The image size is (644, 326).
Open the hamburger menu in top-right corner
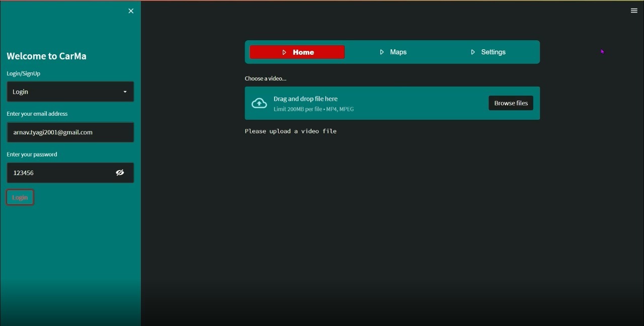(634, 11)
